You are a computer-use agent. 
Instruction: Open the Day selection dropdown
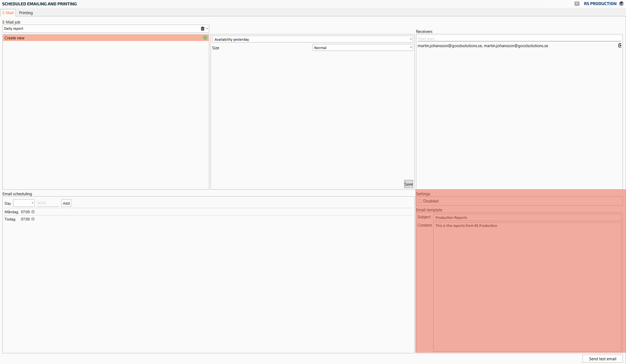coord(24,203)
